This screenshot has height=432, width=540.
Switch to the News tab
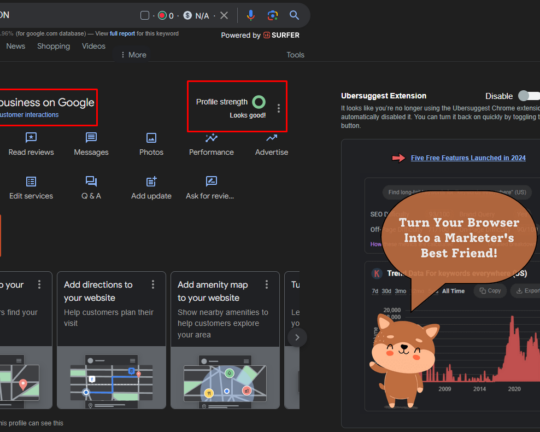15,46
